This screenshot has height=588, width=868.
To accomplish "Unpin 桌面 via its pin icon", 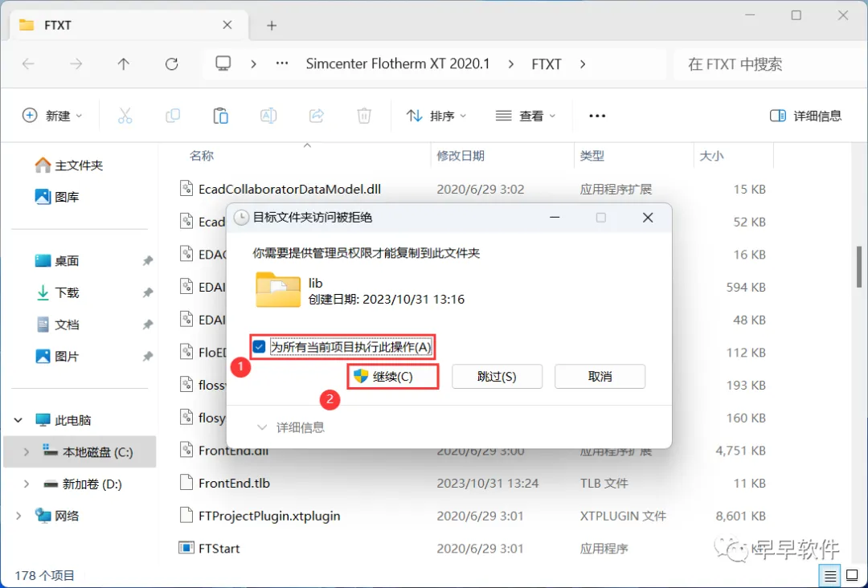I will (147, 260).
